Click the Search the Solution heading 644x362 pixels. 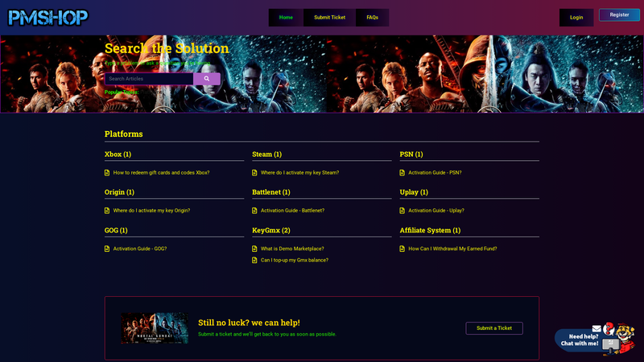[167, 48]
